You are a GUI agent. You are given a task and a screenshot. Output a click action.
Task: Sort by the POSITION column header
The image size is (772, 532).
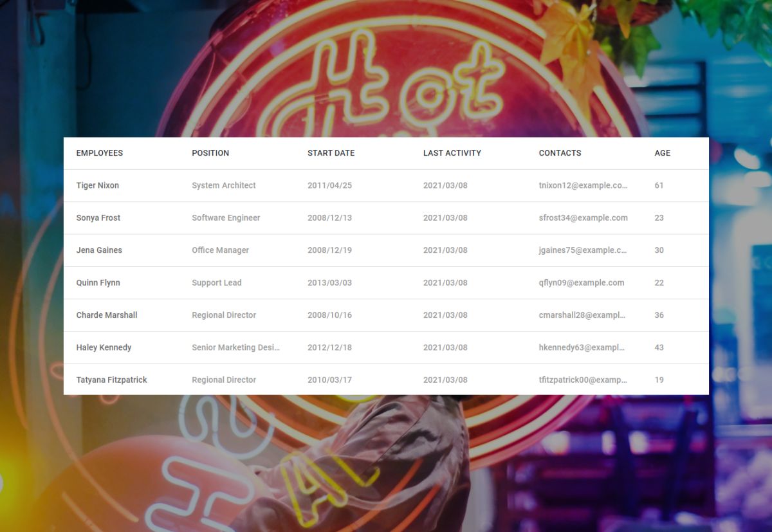210,153
